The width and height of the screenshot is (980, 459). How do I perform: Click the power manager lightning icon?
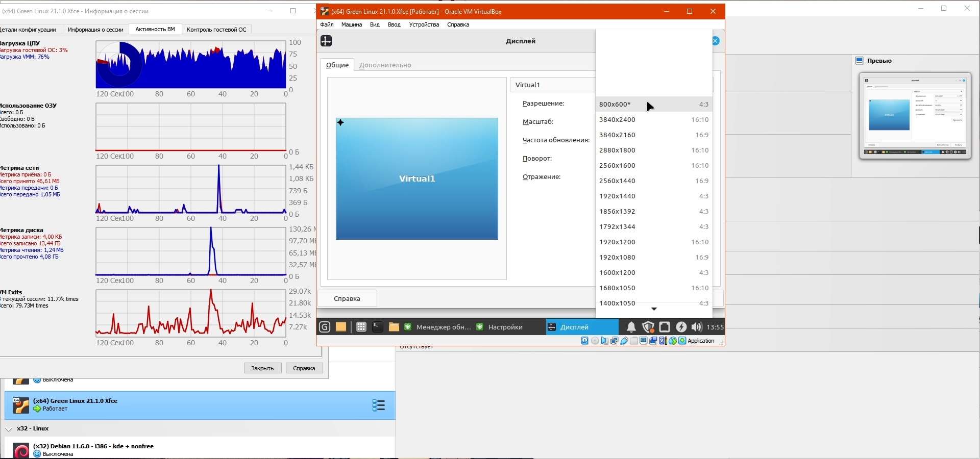click(x=681, y=327)
